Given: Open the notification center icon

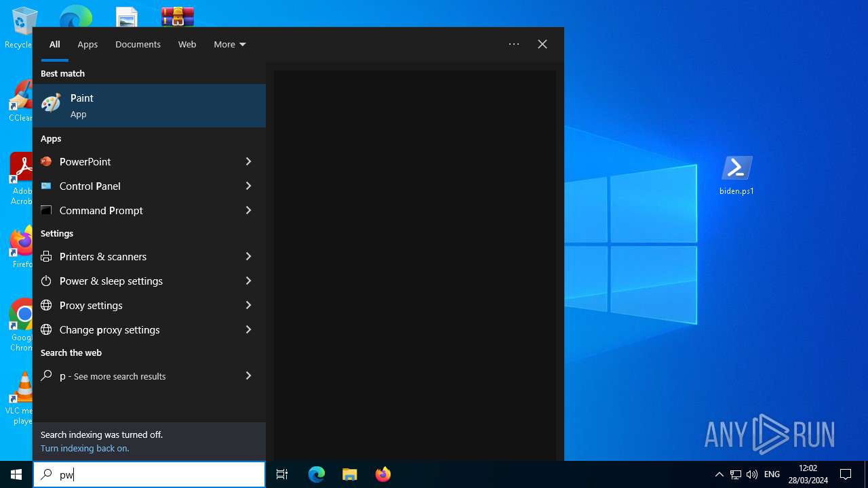Looking at the screenshot, I should coord(846,474).
